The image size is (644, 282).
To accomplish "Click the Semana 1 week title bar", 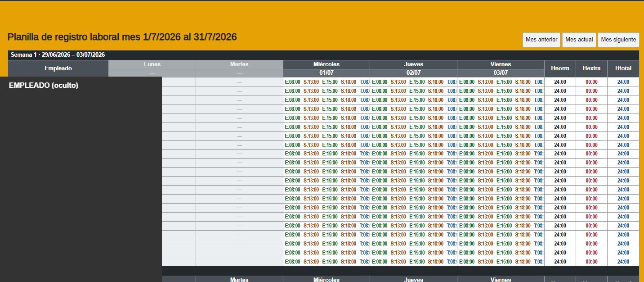I will [323, 55].
